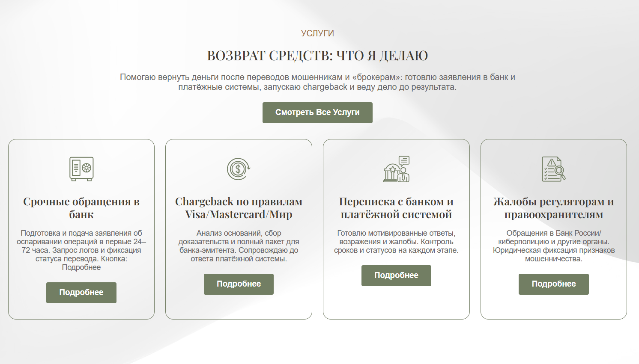Click the 'Chargeback по правилам Visa/Mastercard/Мир' heading

pyautogui.click(x=239, y=208)
